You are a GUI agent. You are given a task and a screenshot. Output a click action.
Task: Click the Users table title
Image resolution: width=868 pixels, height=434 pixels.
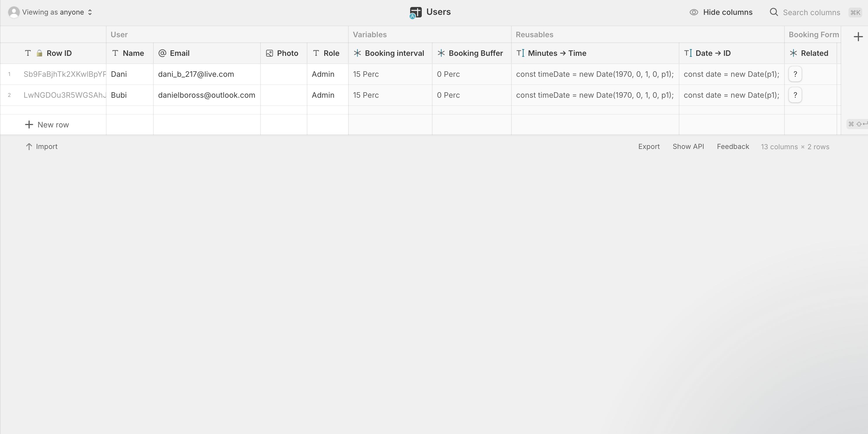[x=438, y=12]
